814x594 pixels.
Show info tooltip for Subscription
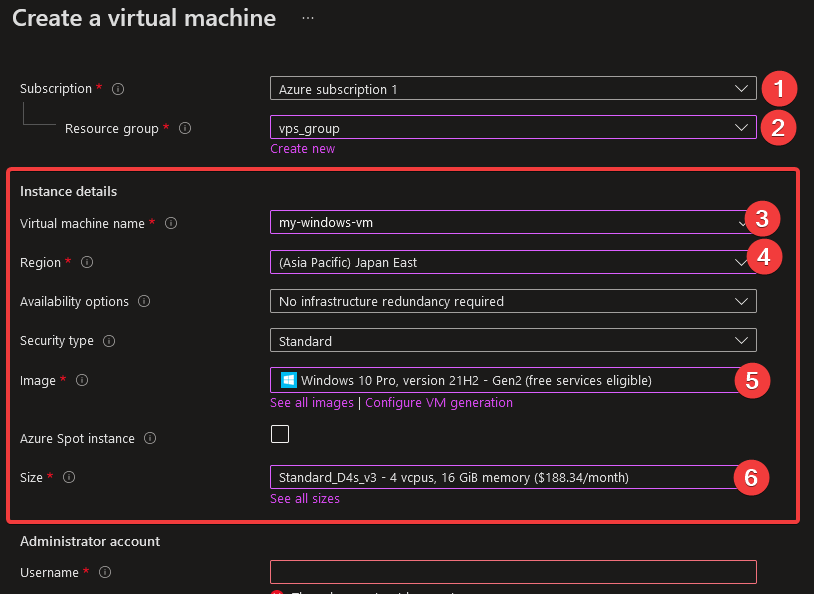[118, 89]
